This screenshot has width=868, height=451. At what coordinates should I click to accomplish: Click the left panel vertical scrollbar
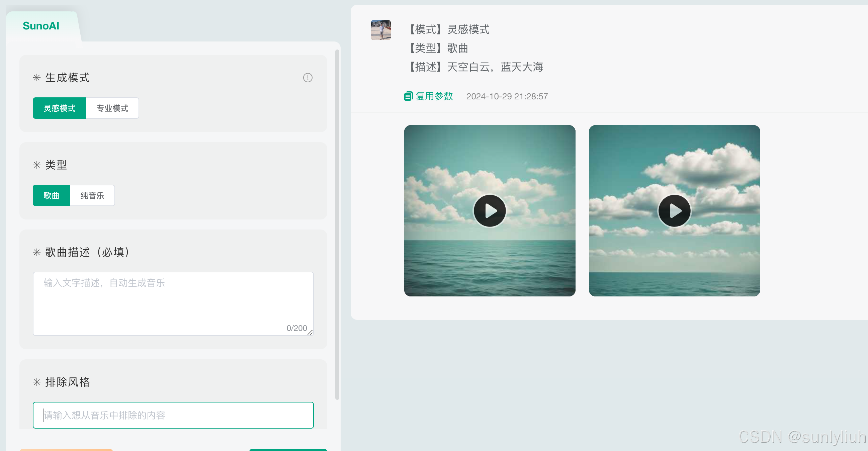click(x=337, y=224)
